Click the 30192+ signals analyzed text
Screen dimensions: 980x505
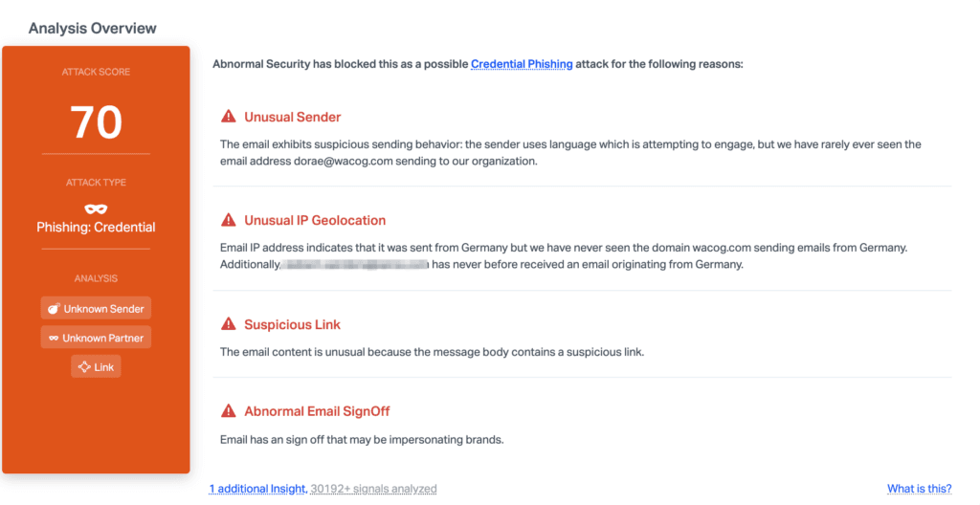(x=374, y=489)
